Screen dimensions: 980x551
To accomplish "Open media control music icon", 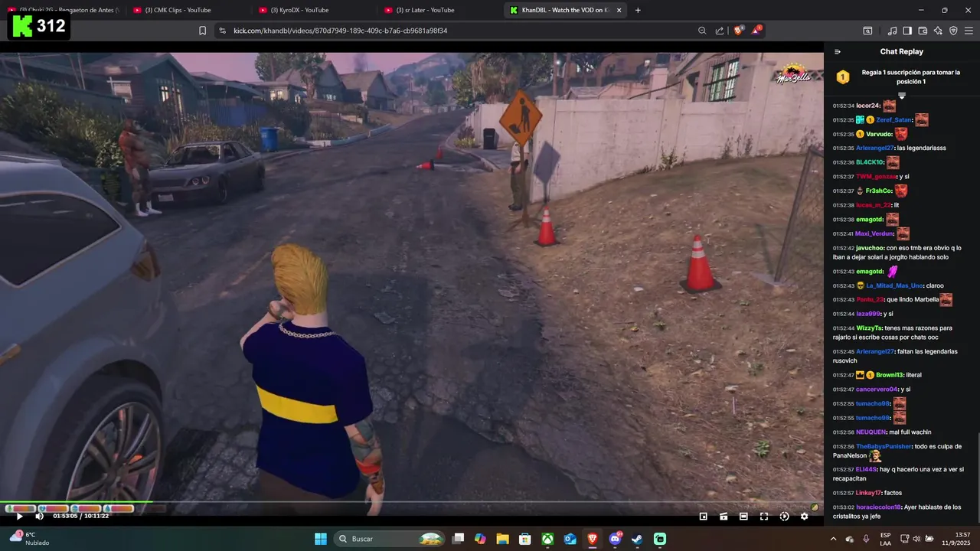I will point(892,31).
